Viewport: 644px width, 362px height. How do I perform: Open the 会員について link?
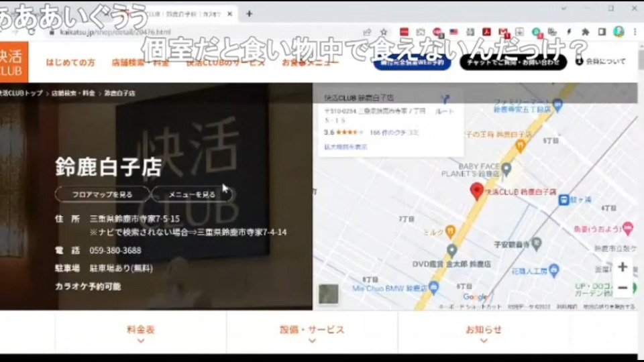pos(601,62)
